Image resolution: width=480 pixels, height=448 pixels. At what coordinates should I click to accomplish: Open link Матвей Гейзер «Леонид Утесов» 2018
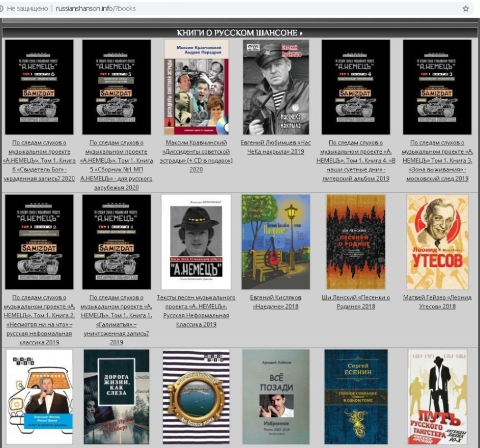(437, 302)
